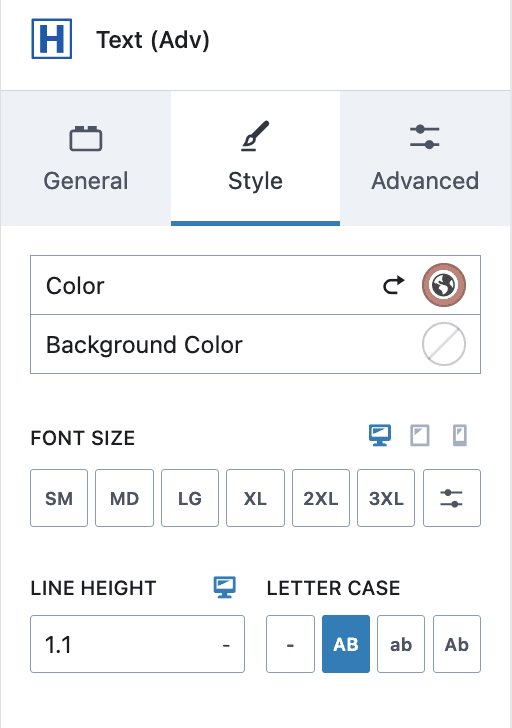Choose the LG font size
The width and height of the screenshot is (512, 728).
(190, 498)
